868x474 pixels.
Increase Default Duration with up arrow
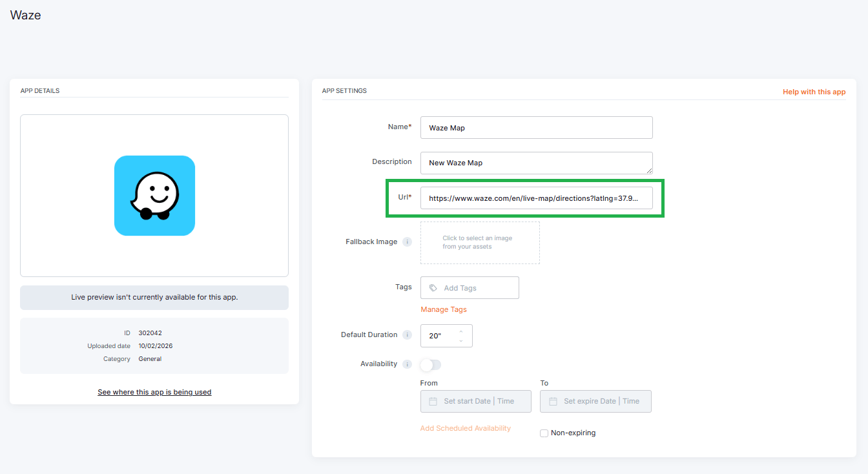(461, 332)
